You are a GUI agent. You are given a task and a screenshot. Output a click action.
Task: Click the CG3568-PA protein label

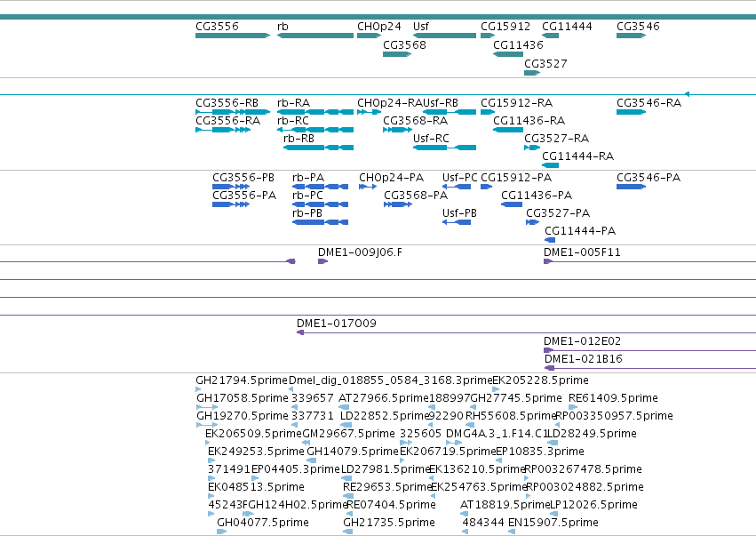(x=416, y=196)
